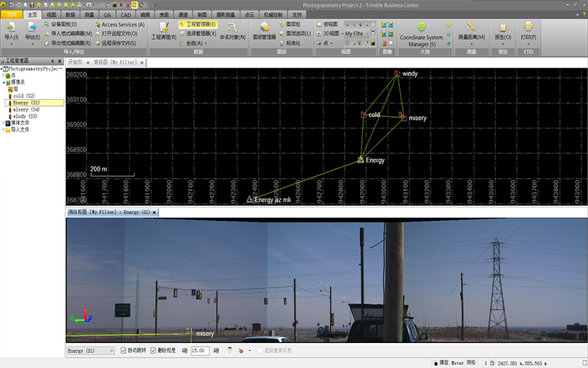Toggle 虚拟直接反射 checkbox
This screenshot has width=588, height=368.
point(260,350)
